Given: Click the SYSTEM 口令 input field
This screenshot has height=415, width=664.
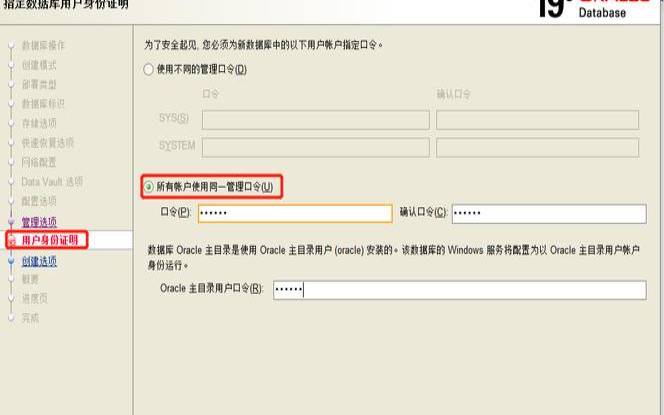Looking at the screenshot, I should point(315,148).
